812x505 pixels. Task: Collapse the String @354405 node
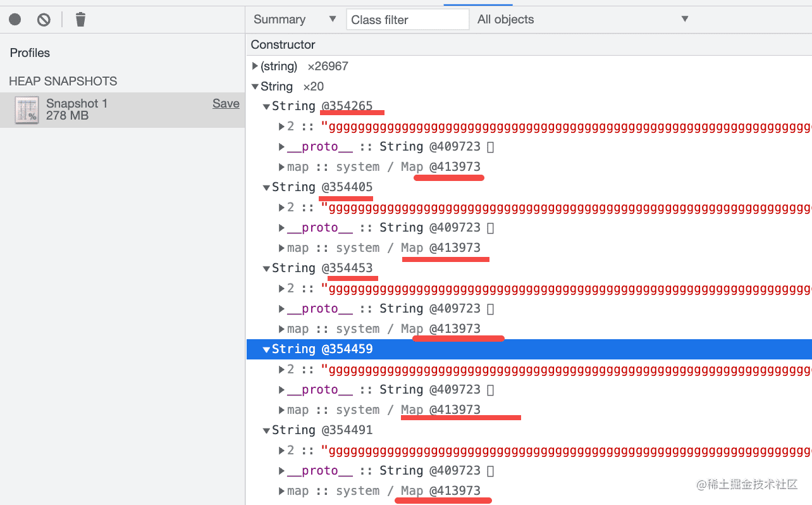267,188
